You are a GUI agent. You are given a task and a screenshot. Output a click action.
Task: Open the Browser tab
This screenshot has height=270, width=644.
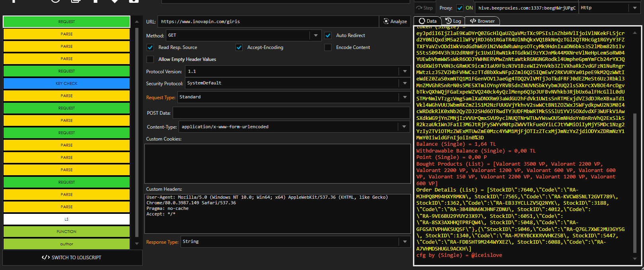coord(482,21)
